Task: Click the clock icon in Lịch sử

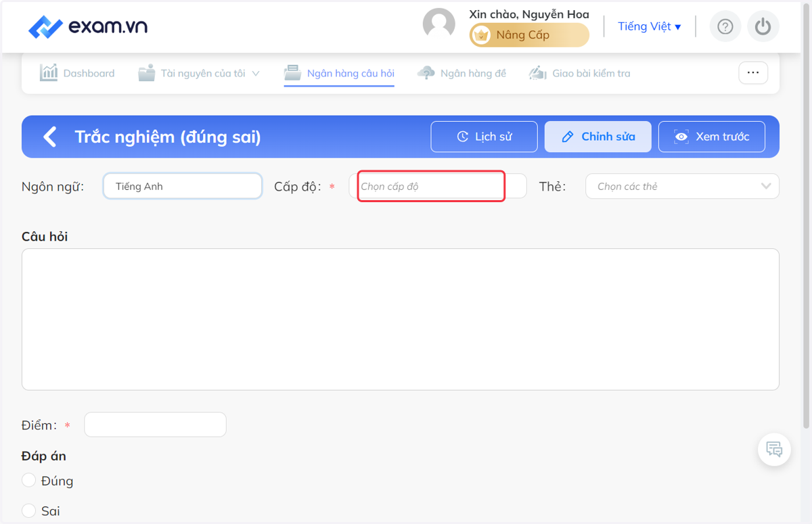Action: point(462,137)
